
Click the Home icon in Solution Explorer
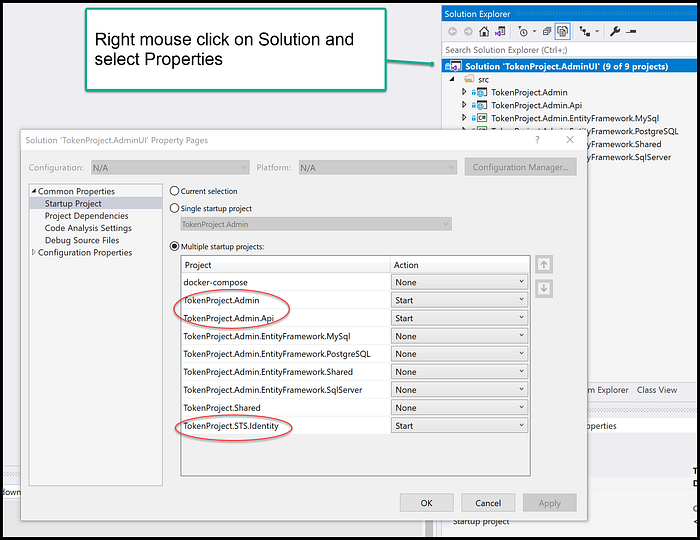coord(484,32)
